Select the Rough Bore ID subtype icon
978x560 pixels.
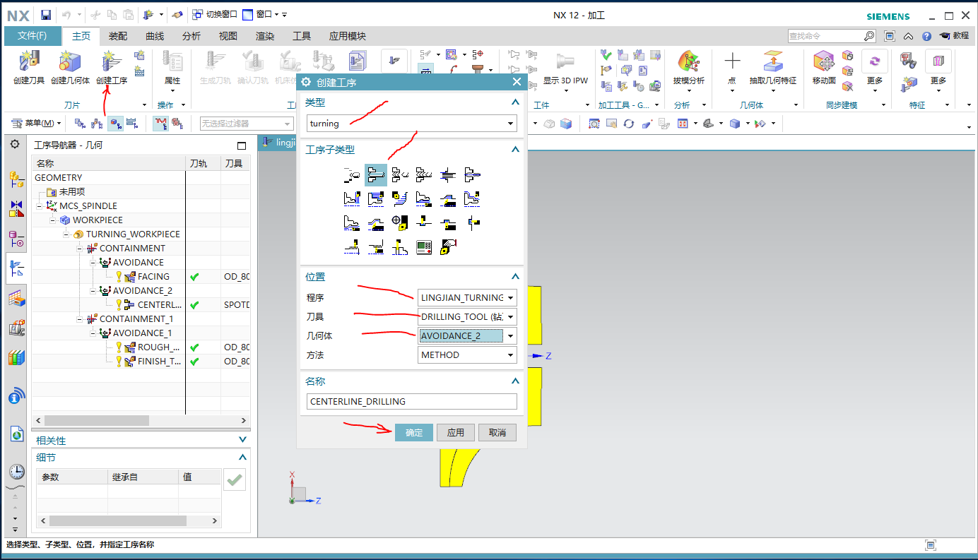click(x=424, y=199)
